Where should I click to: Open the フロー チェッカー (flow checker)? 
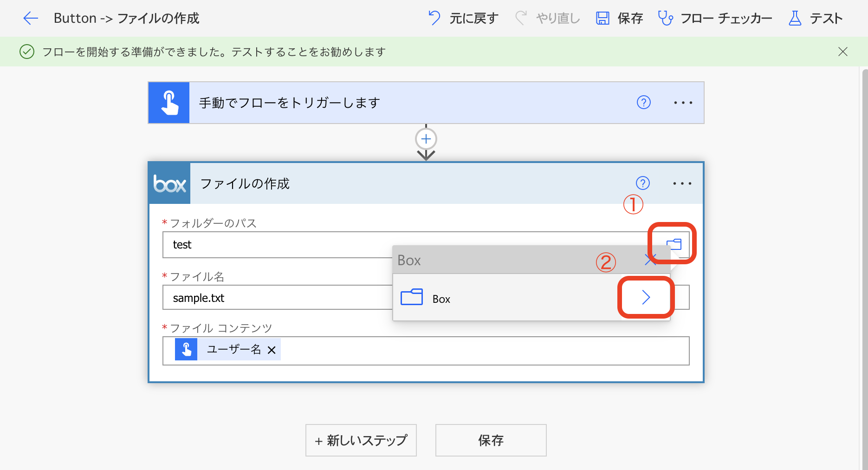(666, 18)
